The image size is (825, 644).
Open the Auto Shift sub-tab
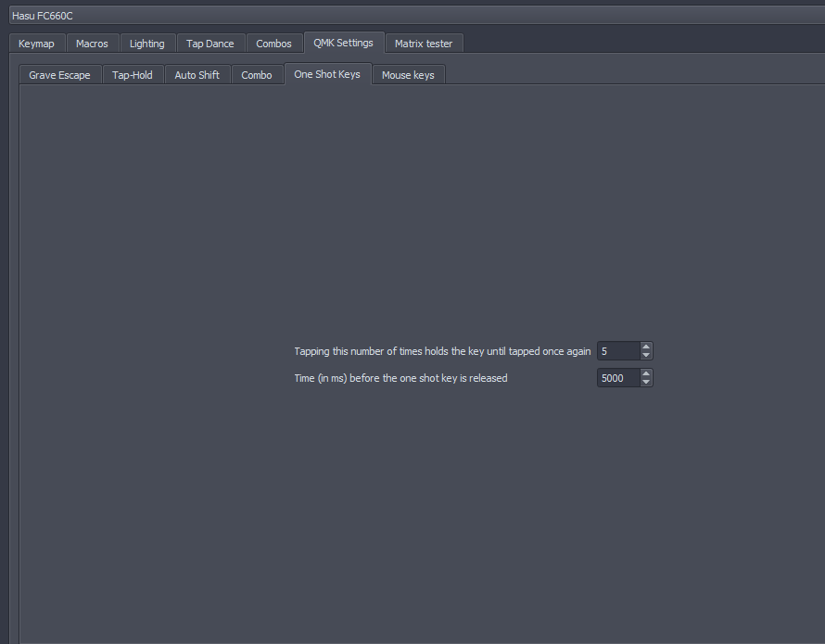click(197, 75)
